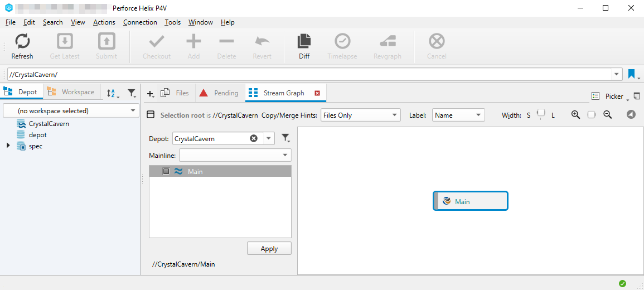
Task: Click the Picker list icon
Action: coord(595,96)
